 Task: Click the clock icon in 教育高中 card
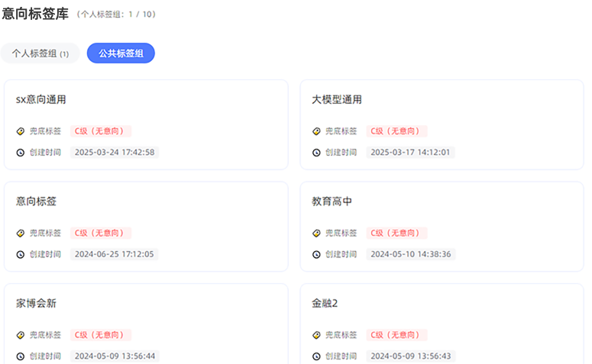click(316, 254)
